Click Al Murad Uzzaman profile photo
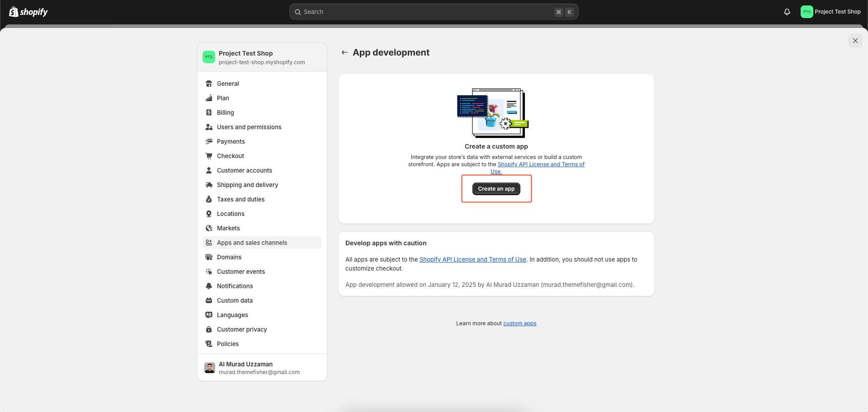This screenshot has height=412, width=868. 209,368
